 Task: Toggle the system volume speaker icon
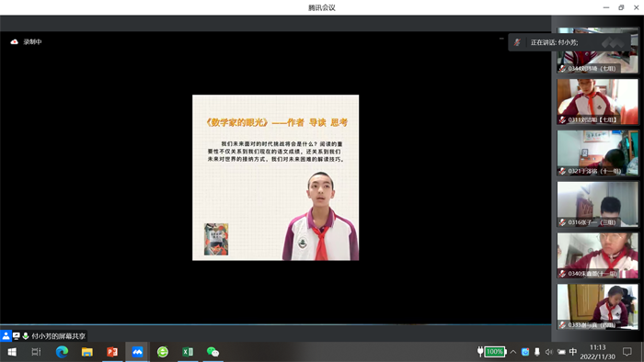pyautogui.click(x=548, y=352)
